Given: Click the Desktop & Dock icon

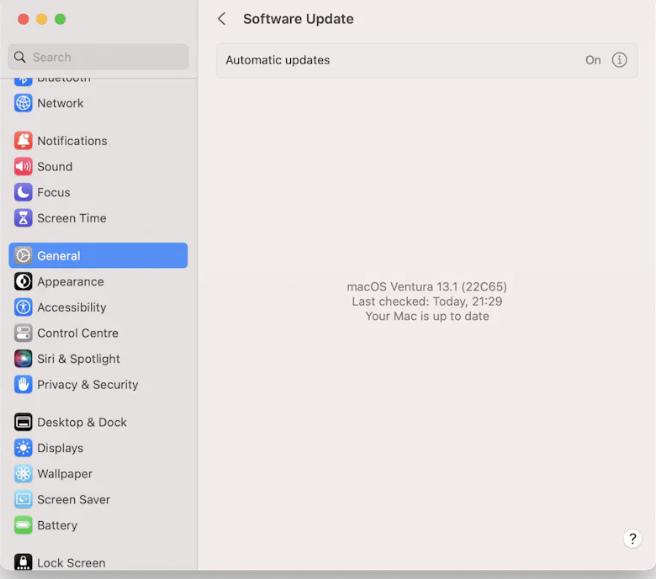Looking at the screenshot, I should (x=23, y=422).
